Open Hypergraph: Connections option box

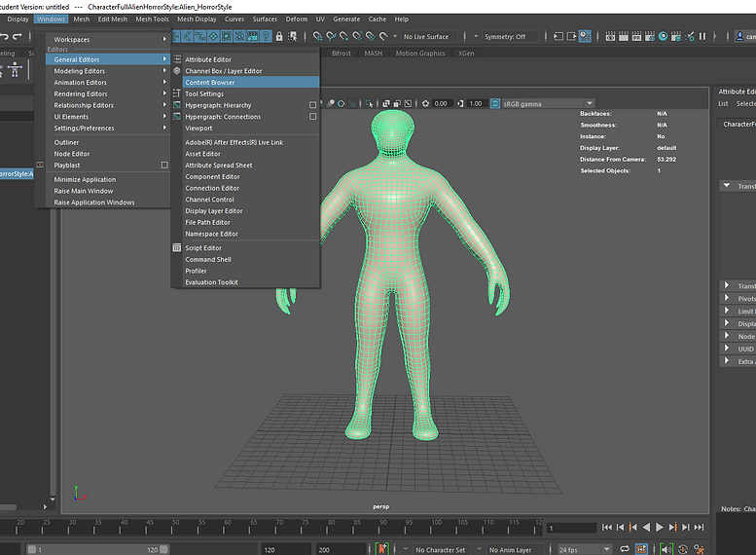[313, 116]
